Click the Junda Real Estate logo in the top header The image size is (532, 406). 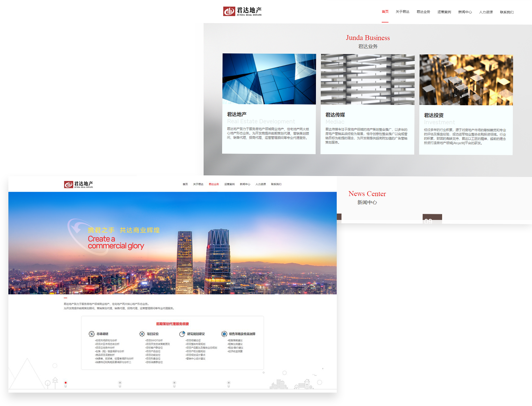point(242,11)
